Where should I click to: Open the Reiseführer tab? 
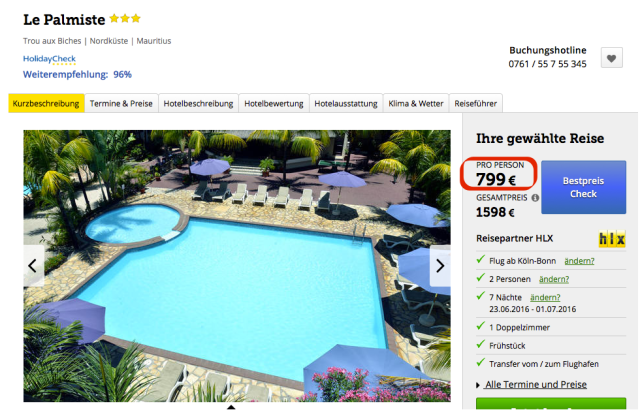476,104
